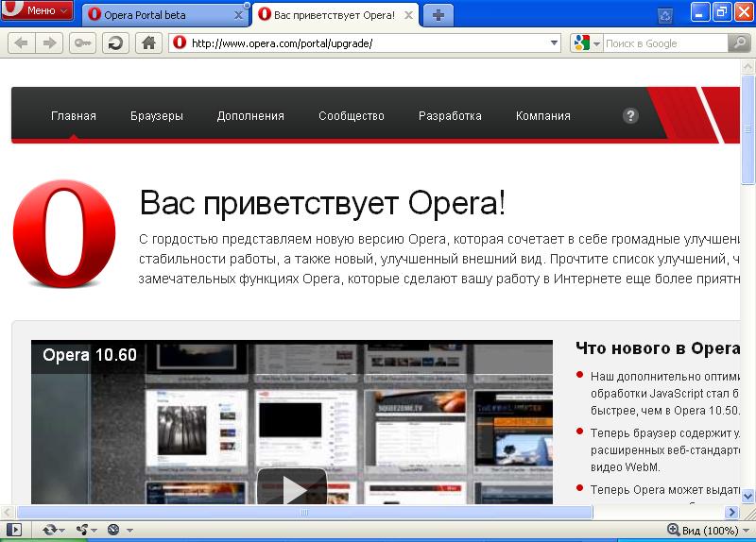Go back with the Back arrow
756x542 pixels.
click(21, 43)
